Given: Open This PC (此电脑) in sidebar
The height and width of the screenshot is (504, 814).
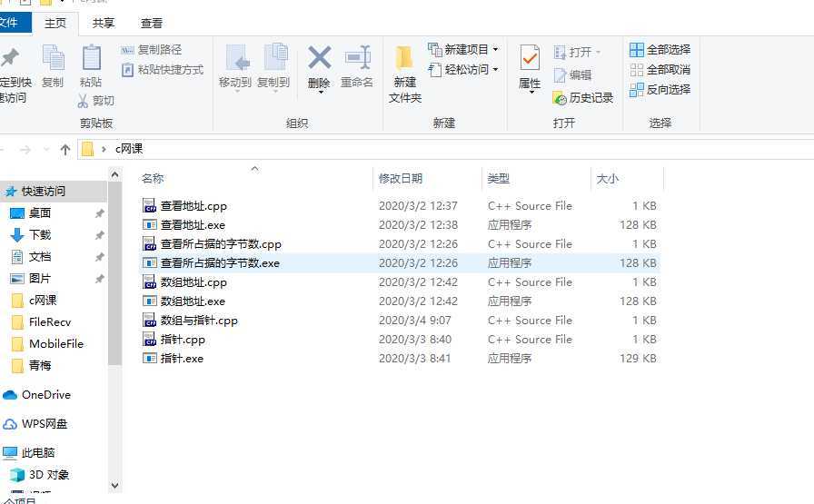Looking at the screenshot, I should click(38, 452).
